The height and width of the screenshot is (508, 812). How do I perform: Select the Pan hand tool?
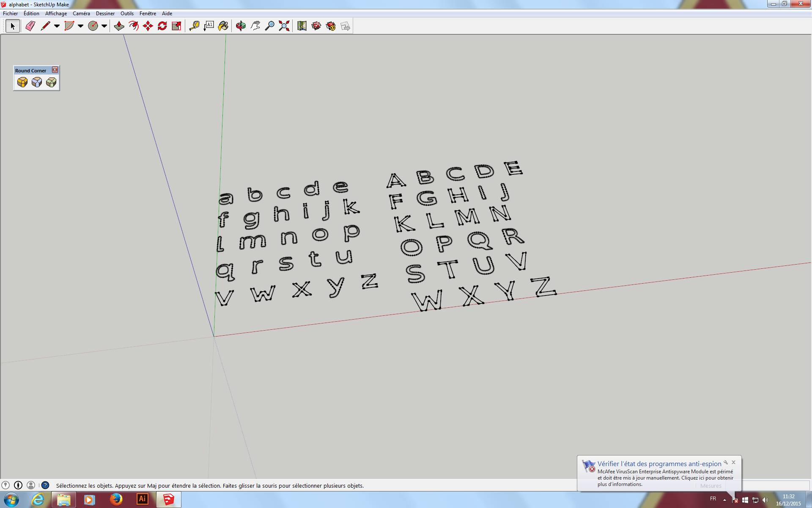[255, 26]
